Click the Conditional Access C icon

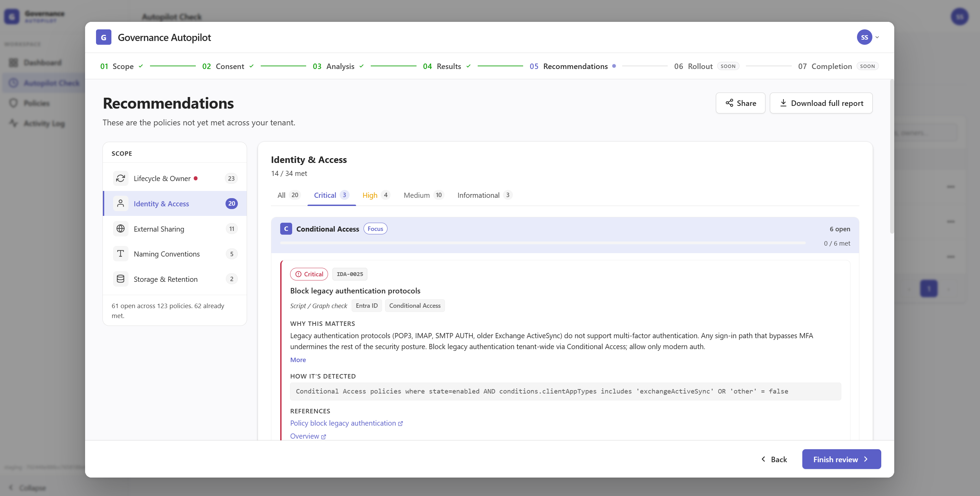tap(286, 229)
